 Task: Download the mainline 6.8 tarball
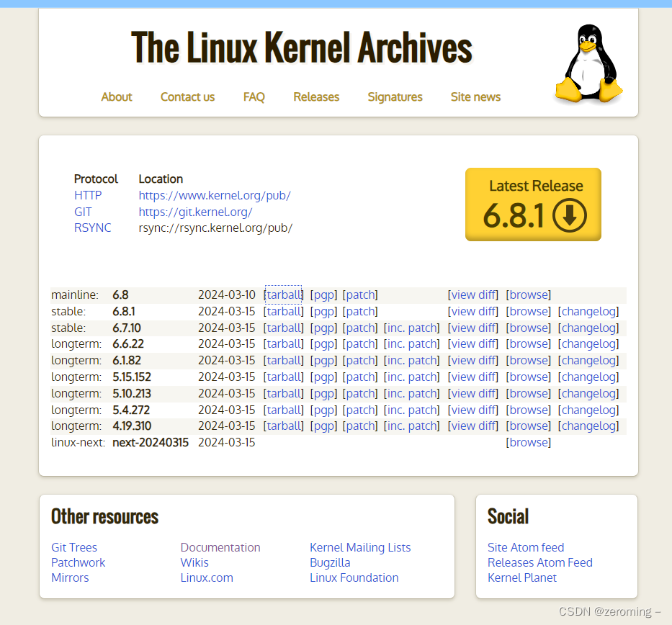click(x=284, y=294)
